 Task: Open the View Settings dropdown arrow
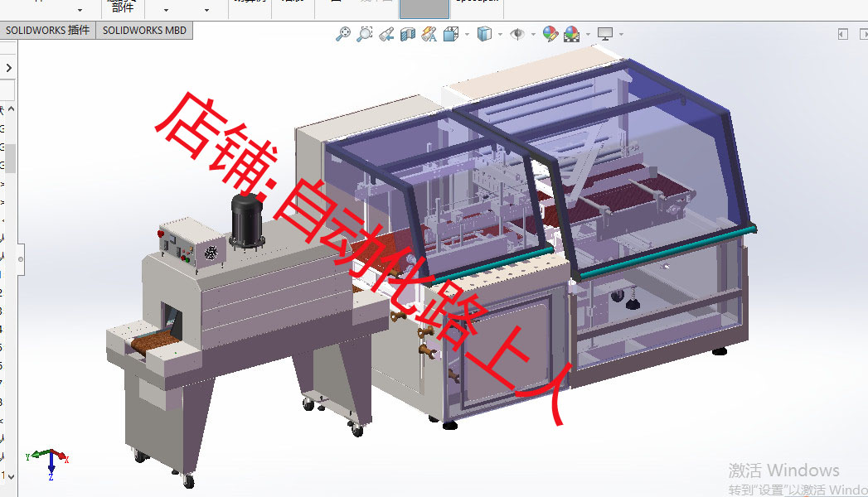(621, 35)
